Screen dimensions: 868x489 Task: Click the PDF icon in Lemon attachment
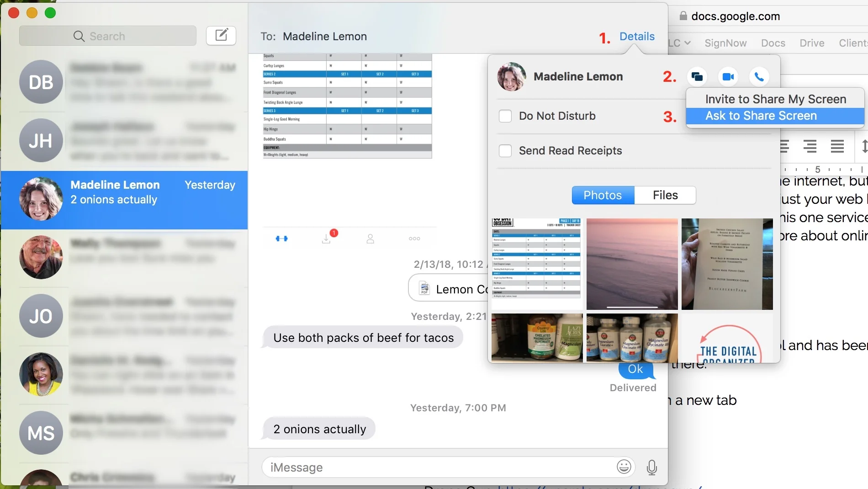[424, 288]
